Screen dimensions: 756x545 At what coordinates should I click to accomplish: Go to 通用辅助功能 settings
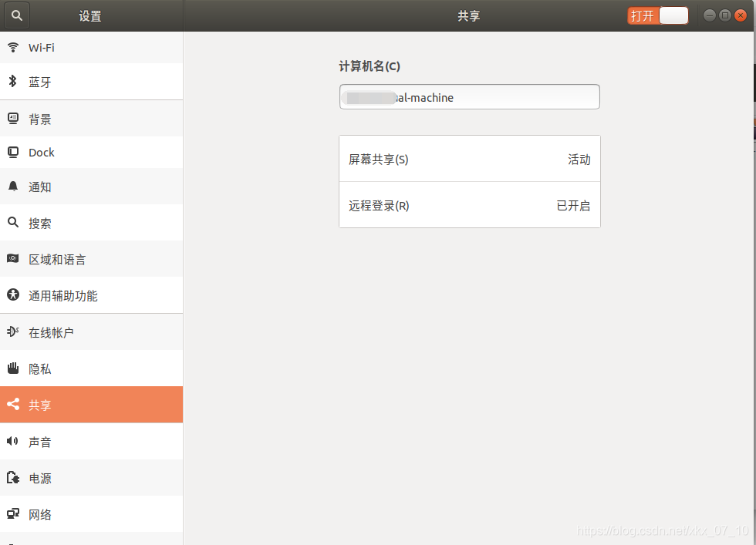point(92,295)
